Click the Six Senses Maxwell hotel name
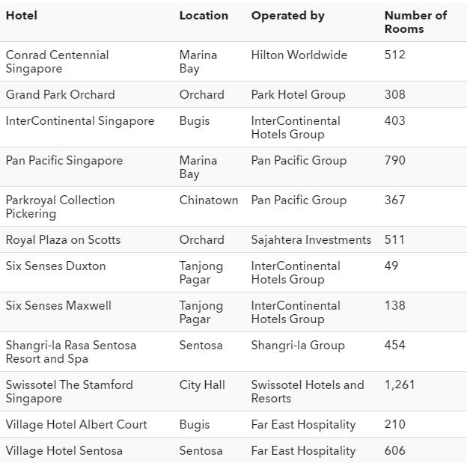The height and width of the screenshot is (469, 476). pyautogui.click(x=58, y=305)
